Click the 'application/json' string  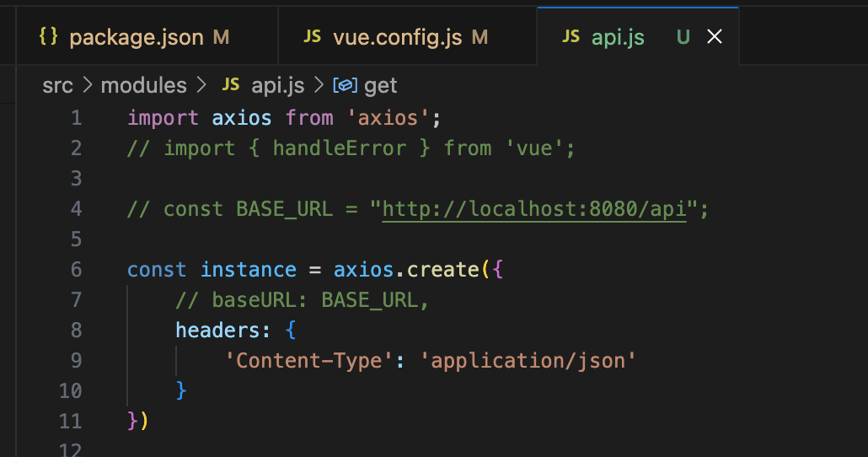tap(528, 361)
